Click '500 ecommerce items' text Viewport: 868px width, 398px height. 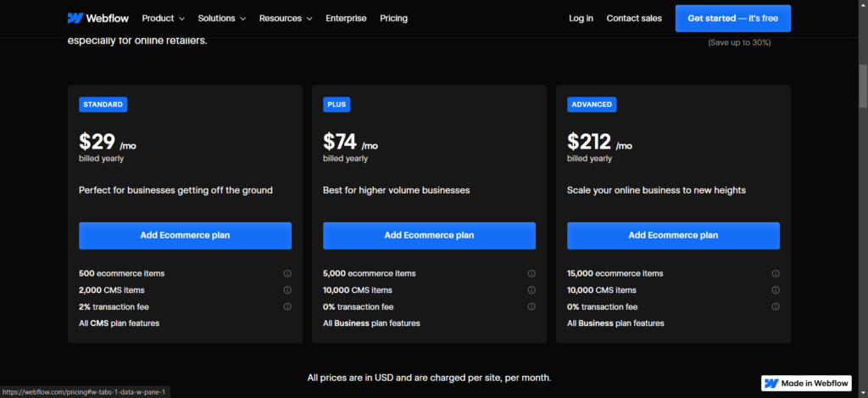(122, 273)
